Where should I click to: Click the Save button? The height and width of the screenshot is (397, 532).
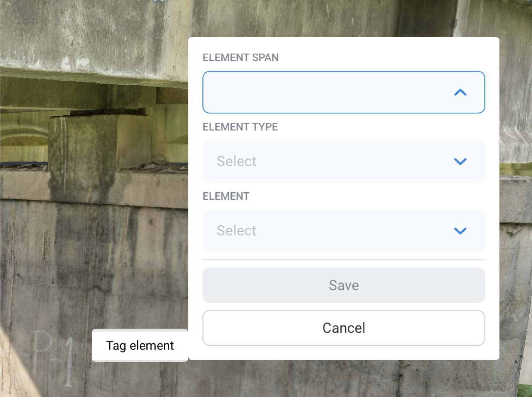(x=344, y=285)
